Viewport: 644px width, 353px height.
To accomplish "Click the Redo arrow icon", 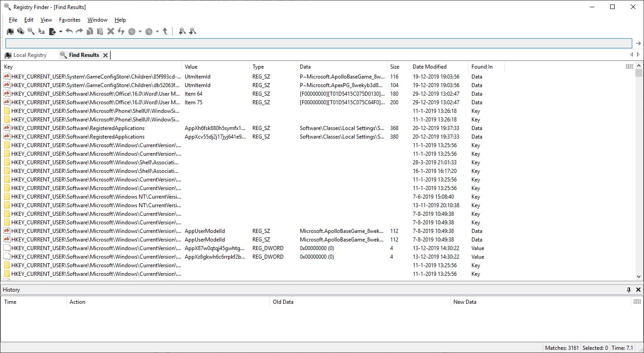I will click(79, 31).
